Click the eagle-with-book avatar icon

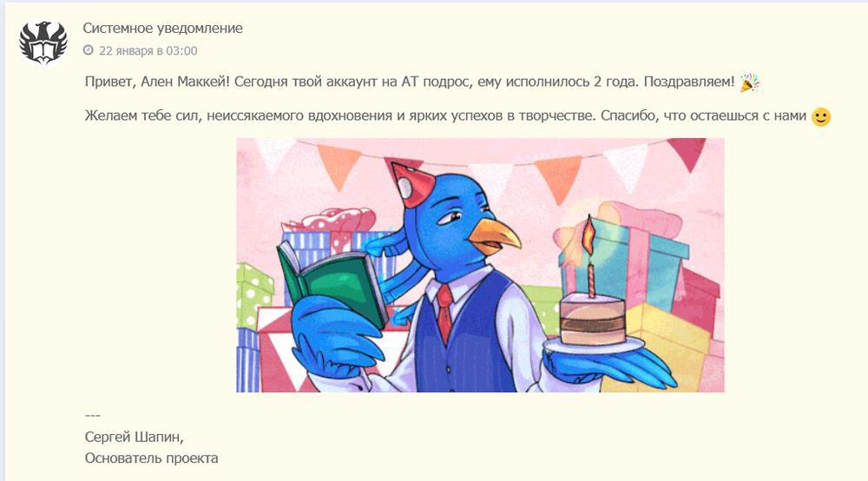coord(43,43)
